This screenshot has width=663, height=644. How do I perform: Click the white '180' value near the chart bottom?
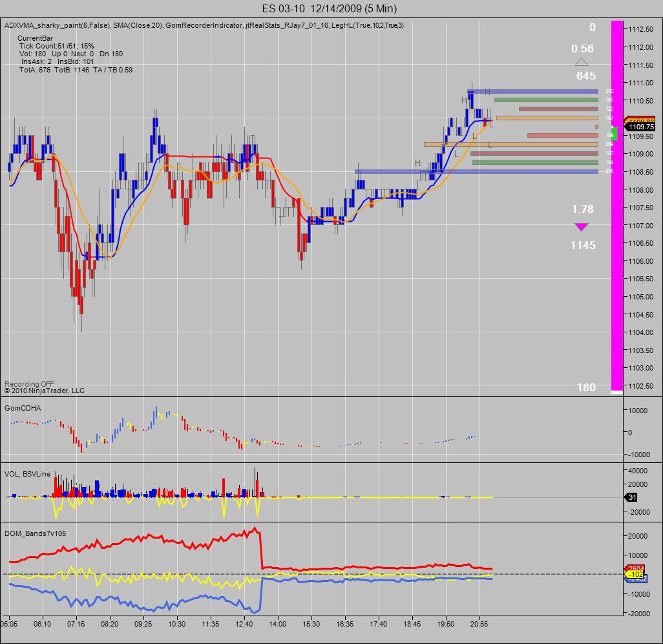(x=586, y=387)
